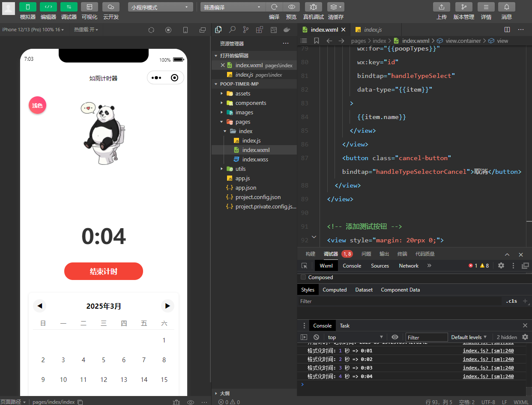This screenshot has width=532, height=405.
Task: Toggle the 浅色 theme button
Action: tap(38, 105)
